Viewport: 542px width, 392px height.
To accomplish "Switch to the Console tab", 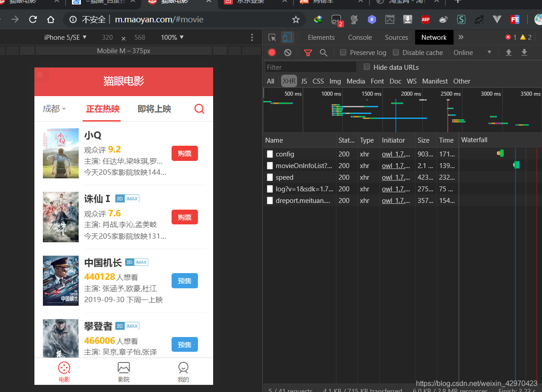I will pyautogui.click(x=360, y=38).
